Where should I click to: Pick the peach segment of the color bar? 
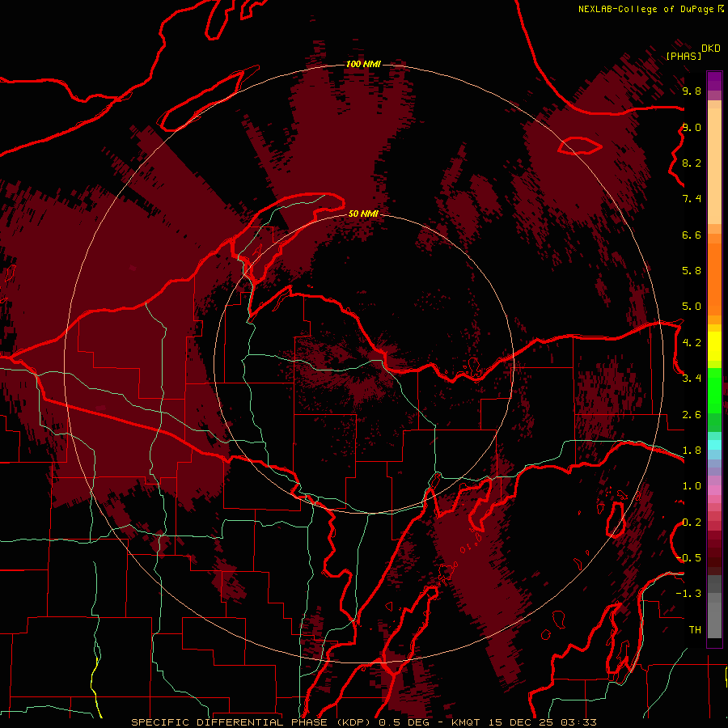click(x=714, y=166)
